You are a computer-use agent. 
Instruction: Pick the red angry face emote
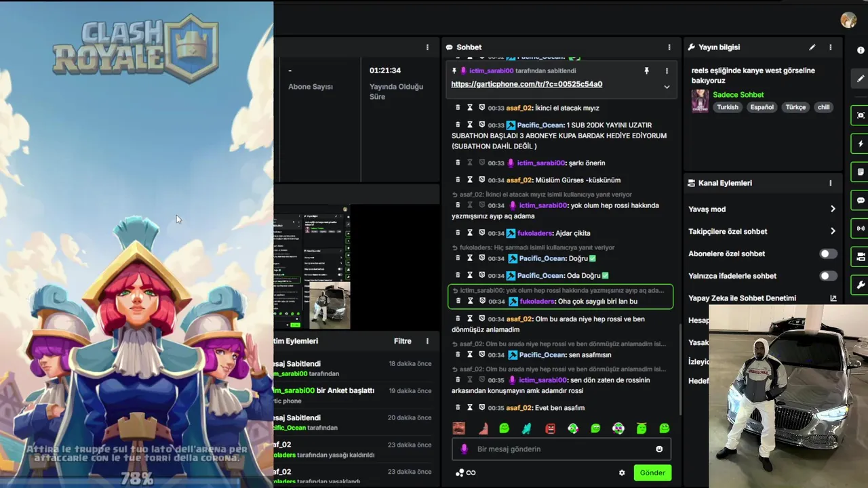[550, 428]
